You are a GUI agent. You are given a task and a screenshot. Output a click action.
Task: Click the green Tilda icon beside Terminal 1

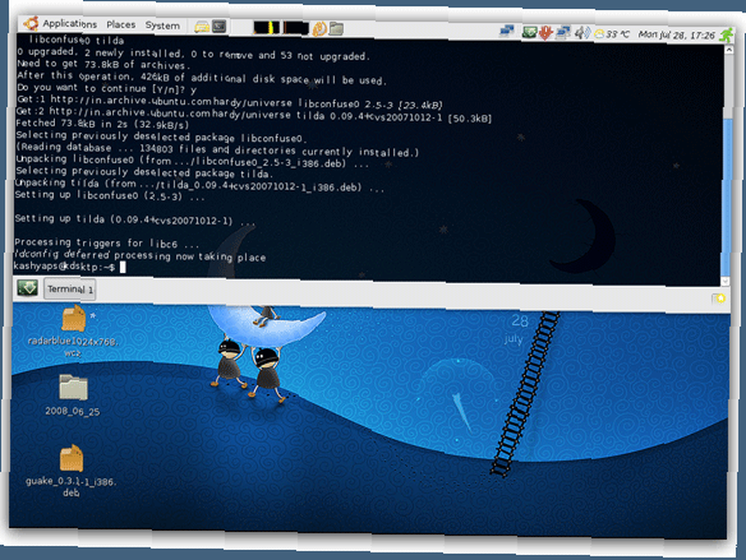[28, 288]
